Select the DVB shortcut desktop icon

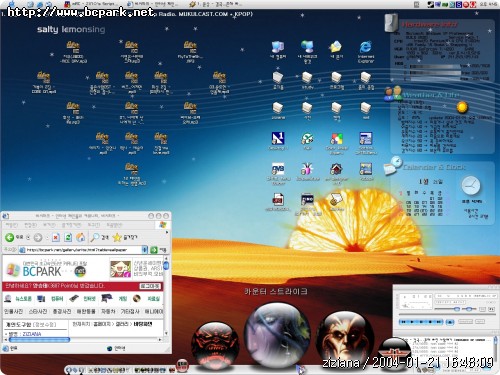278,169
